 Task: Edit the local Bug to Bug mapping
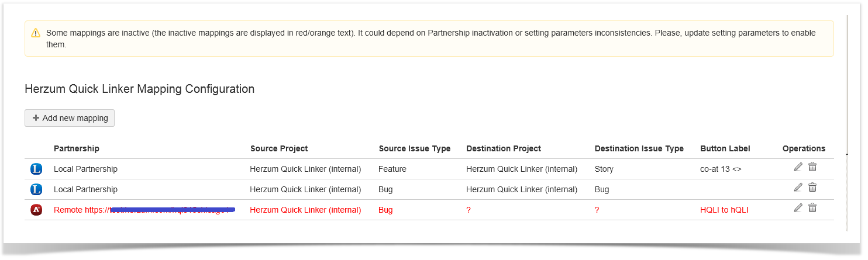tap(798, 188)
